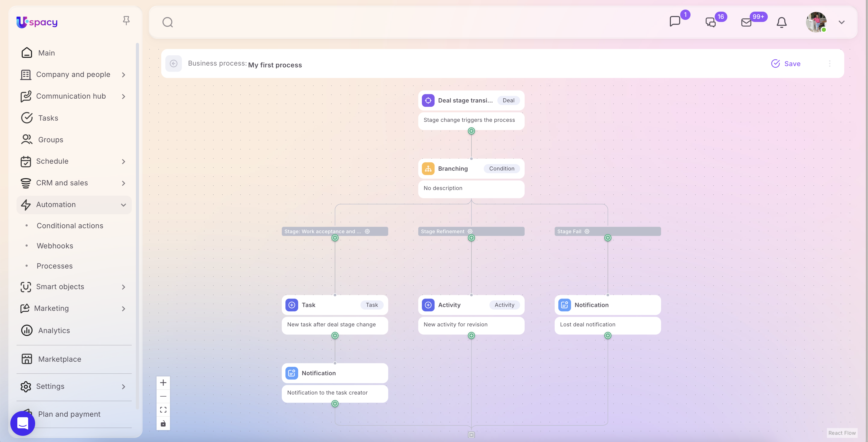
Task: Open the three-dot options menu next to Save
Action: pos(830,64)
